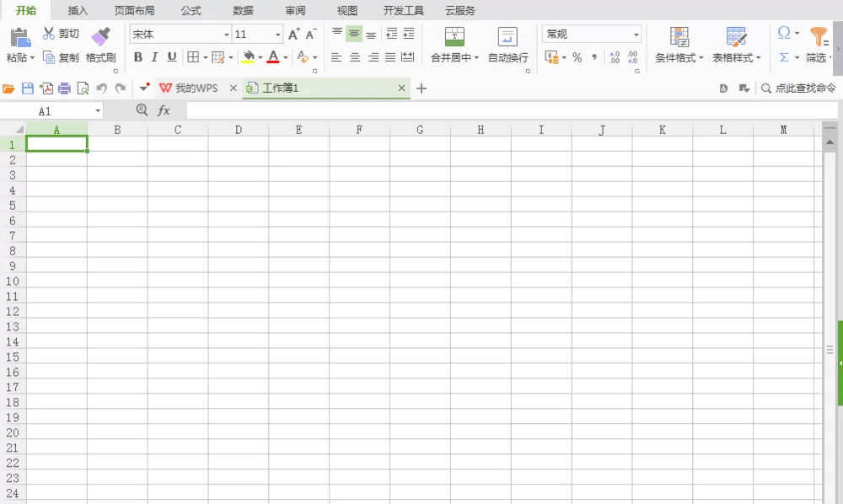Align text to bottom of cell
Screen dimensions: 843x504
[x=371, y=35]
